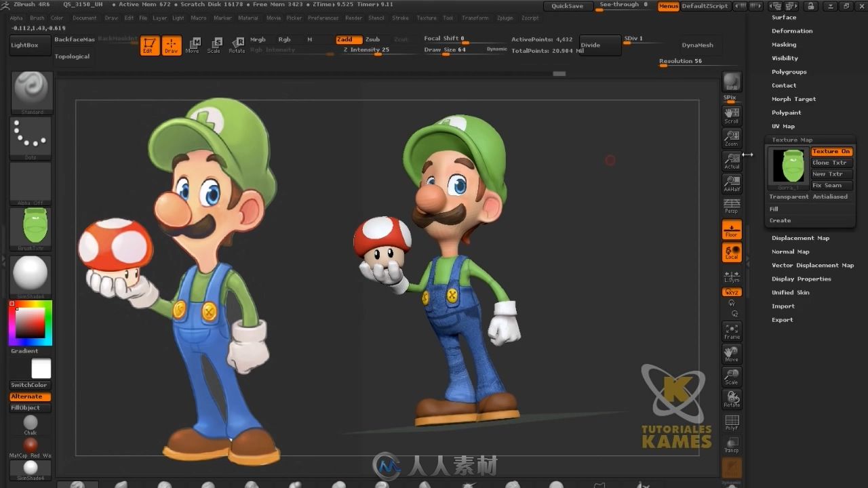Viewport: 868px width, 488px height.
Task: Pick a color in the color picker square
Action: tap(30, 322)
